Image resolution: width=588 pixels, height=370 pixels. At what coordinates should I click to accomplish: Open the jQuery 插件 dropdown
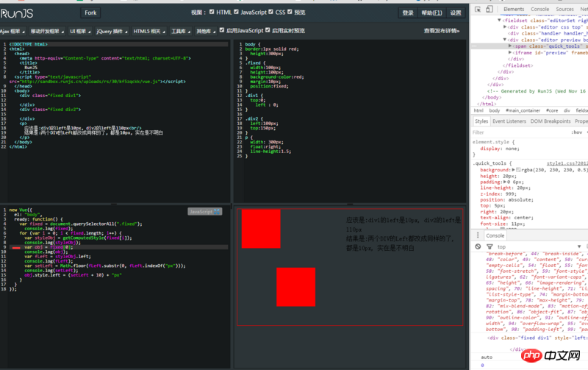click(112, 32)
